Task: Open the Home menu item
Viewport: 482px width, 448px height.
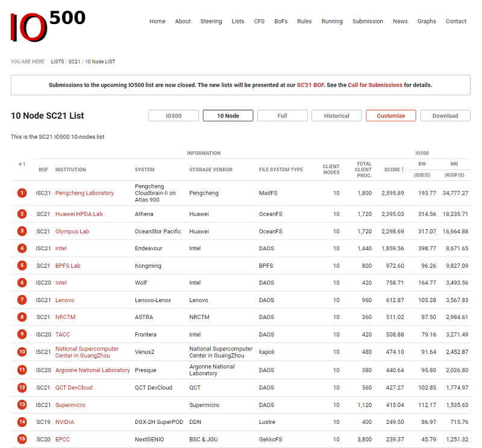Action: coord(157,21)
